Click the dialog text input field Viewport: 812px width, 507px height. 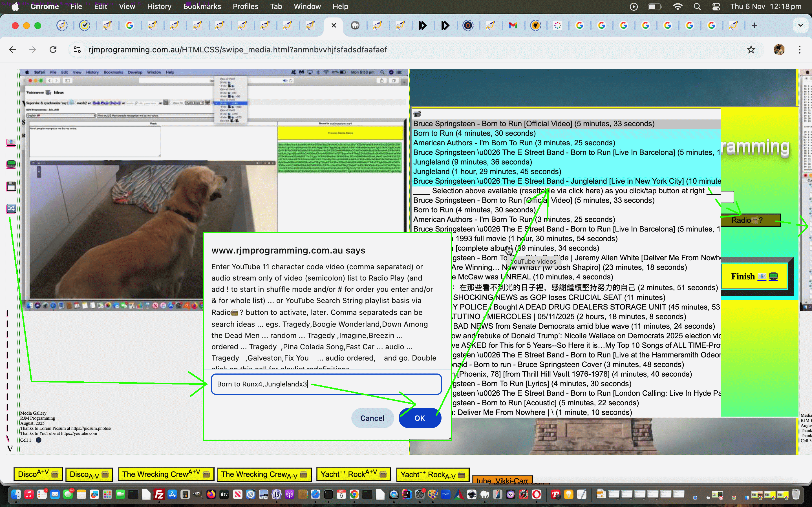point(326,384)
